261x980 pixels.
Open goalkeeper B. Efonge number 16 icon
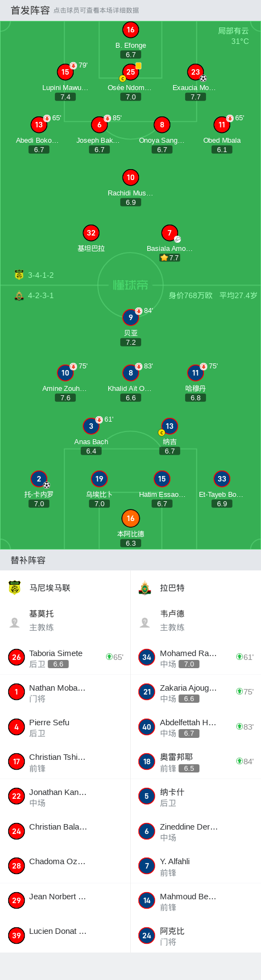(x=130, y=30)
